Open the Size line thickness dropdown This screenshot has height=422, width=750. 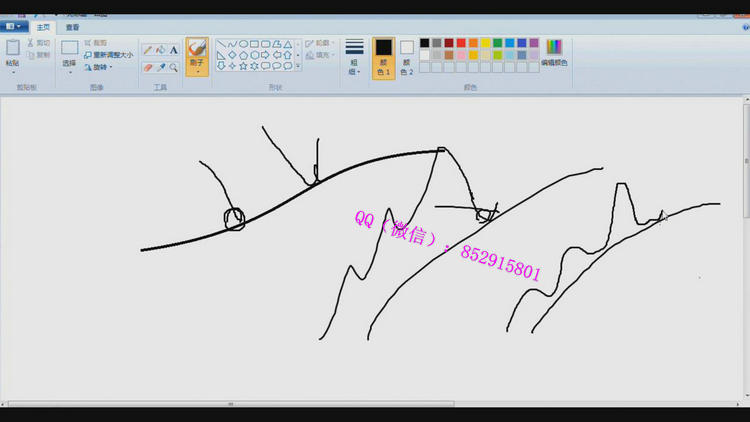[354, 57]
